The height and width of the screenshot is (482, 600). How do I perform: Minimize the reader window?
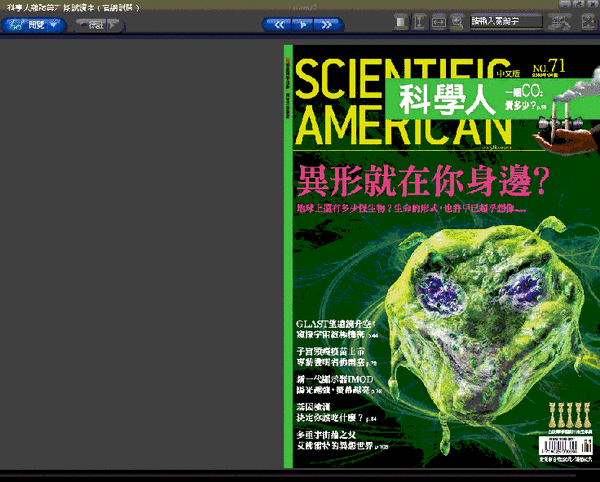click(565, 4)
